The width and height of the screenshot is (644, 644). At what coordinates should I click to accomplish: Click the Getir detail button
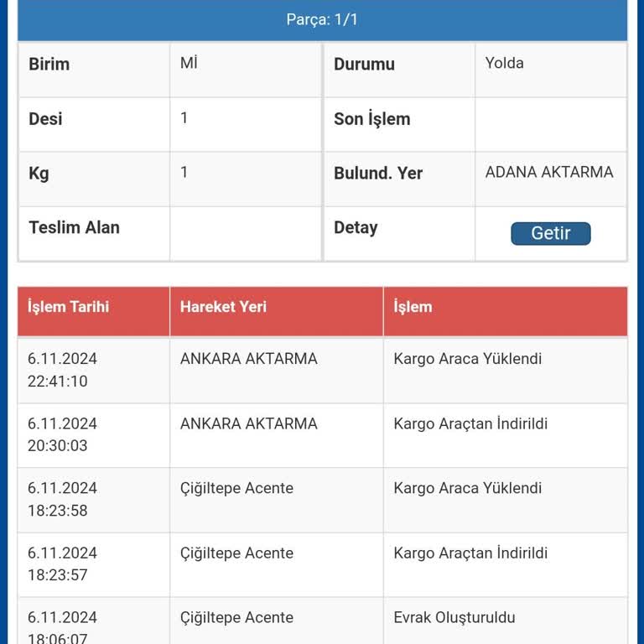(x=550, y=233)
